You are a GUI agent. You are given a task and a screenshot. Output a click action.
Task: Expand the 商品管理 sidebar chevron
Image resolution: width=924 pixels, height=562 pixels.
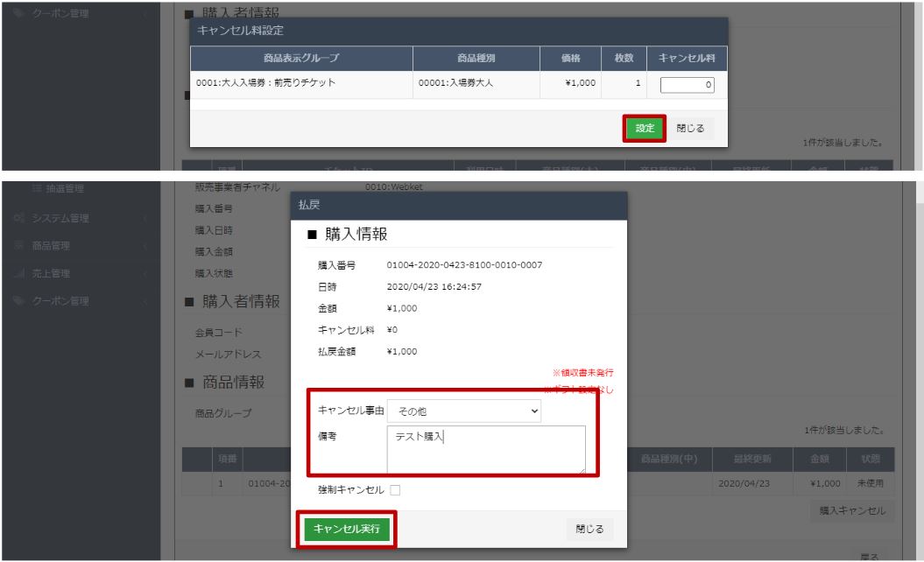tap(145, 246)
